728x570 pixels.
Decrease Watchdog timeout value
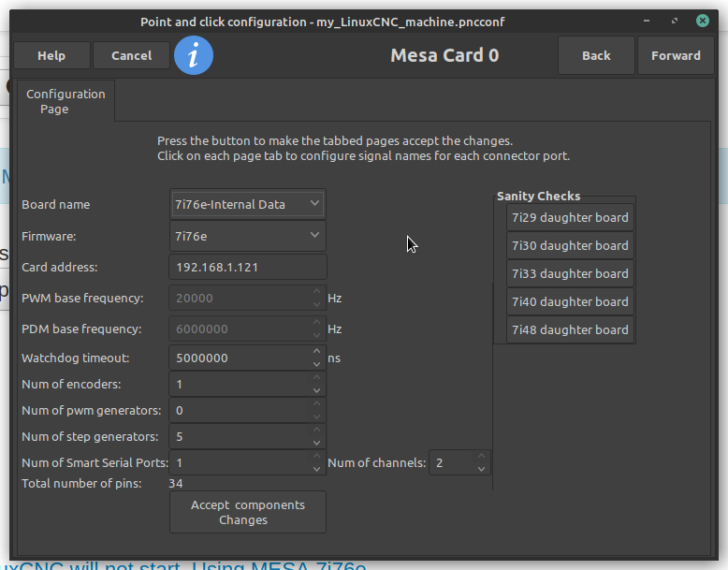click(316, 364)
